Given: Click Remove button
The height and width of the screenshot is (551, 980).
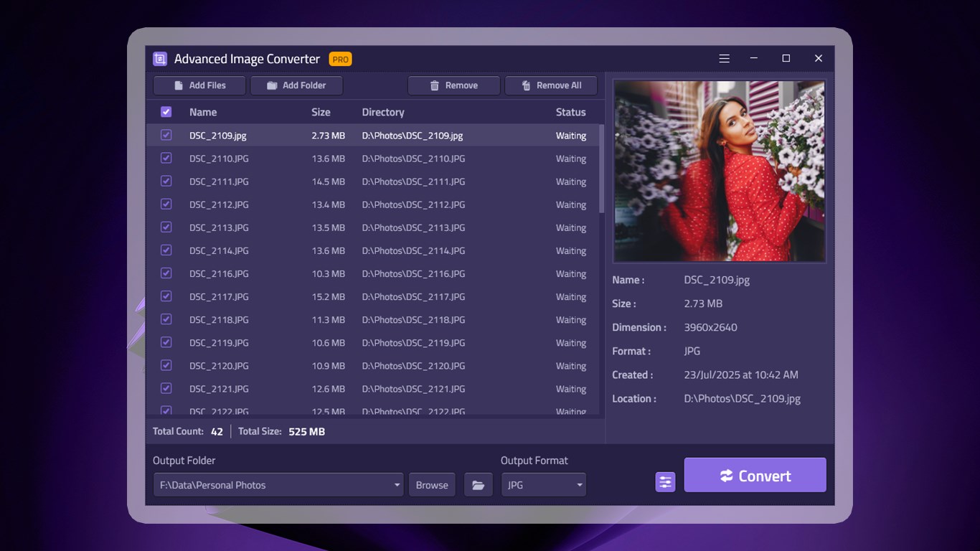Looking at the screenshot, I should (453, 85).
